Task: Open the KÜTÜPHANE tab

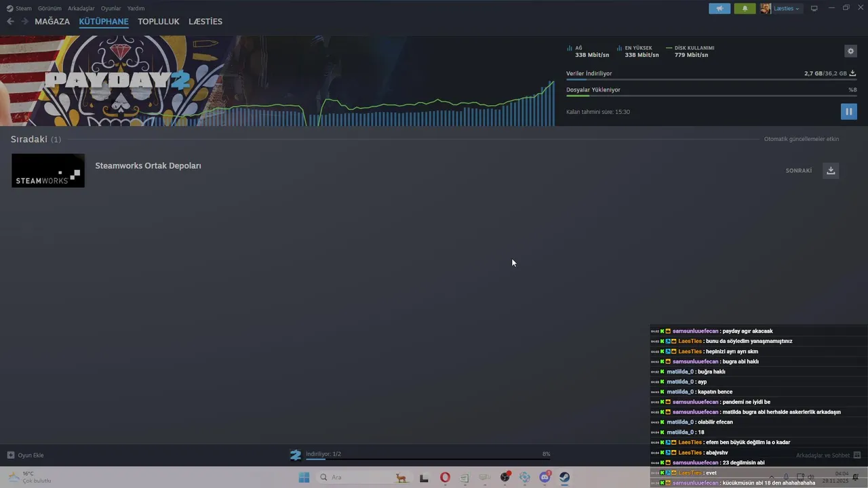Action: 104,22
